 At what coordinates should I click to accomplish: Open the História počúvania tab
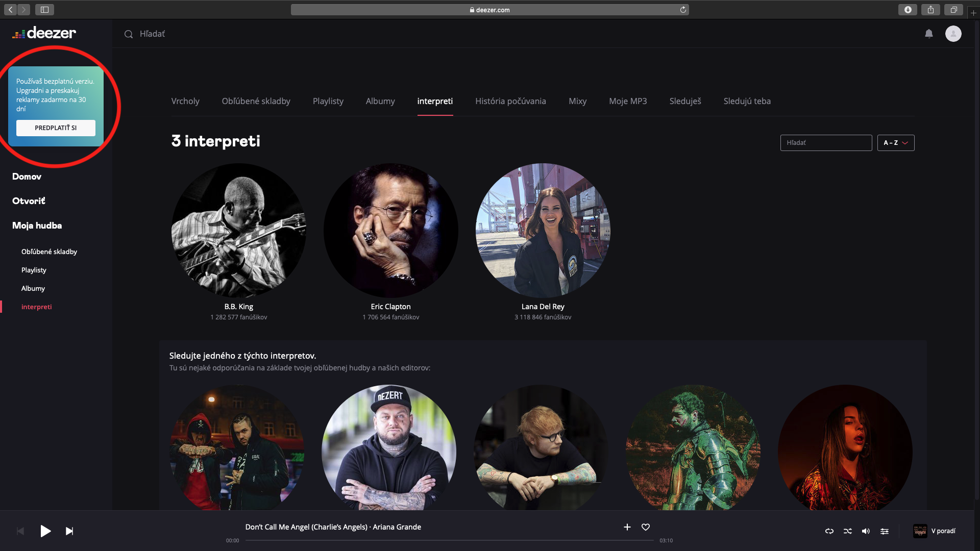[510, 101]
